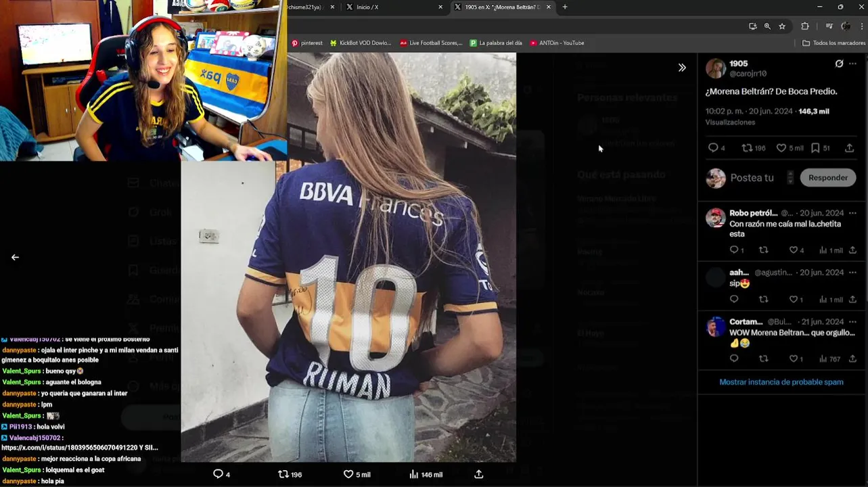Open the 1905 author avatar
The height and width of the screenshot is (487, 868).
[x=716, y=68]
